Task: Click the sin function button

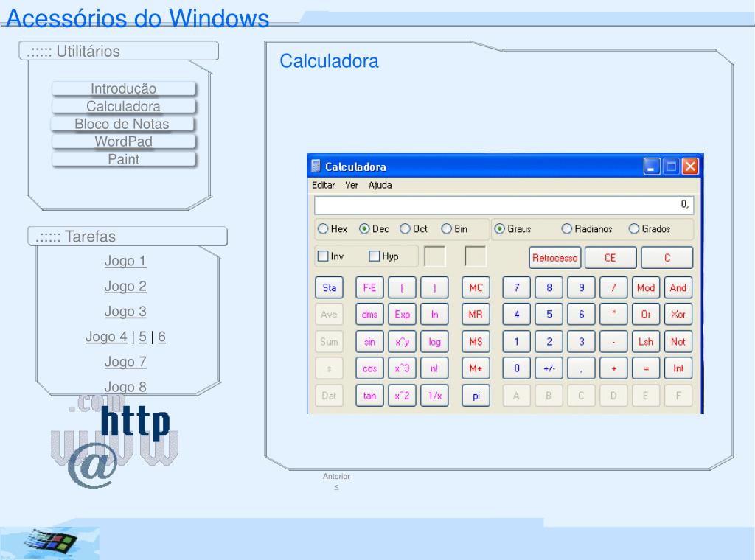Action: 369,342
